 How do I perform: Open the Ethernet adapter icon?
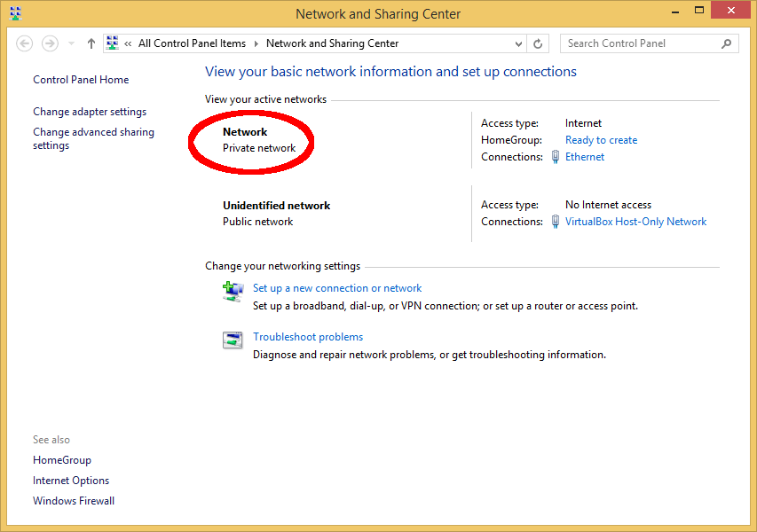[x=555, y=156]
